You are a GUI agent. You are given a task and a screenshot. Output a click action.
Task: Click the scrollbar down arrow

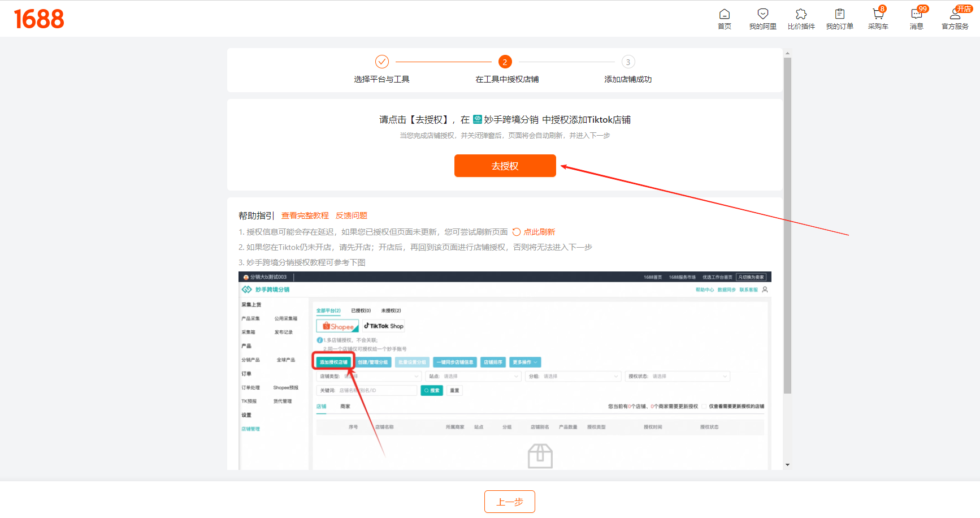787,465
